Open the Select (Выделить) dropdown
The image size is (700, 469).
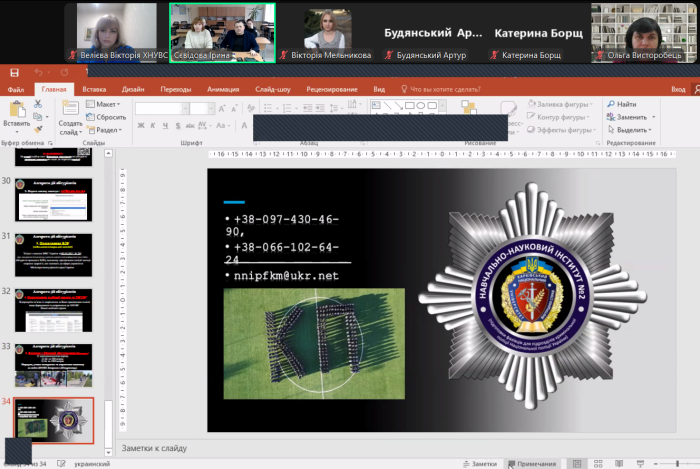click(x=632, y=129)
